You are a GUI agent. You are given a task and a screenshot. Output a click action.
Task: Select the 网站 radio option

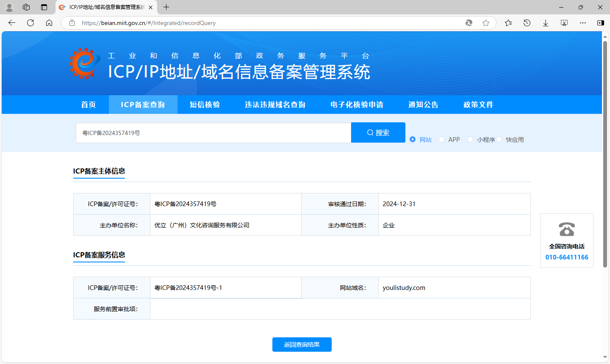coord(413,139)
